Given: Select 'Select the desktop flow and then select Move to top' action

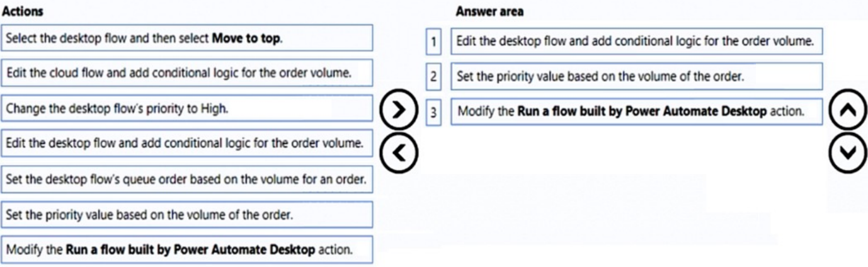Looking at the screenshot, I should pyautogui.click(x=187, y=38).
